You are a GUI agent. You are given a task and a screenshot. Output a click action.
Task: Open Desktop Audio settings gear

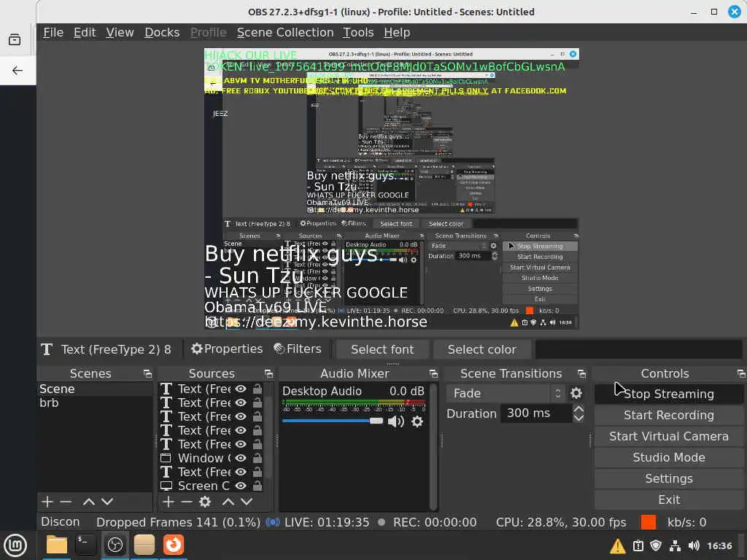pos(417,421)
